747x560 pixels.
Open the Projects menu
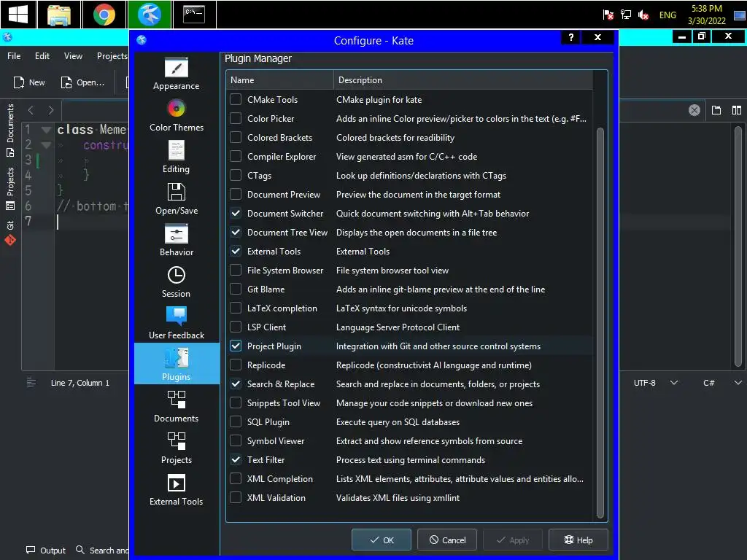click(112, 56)
